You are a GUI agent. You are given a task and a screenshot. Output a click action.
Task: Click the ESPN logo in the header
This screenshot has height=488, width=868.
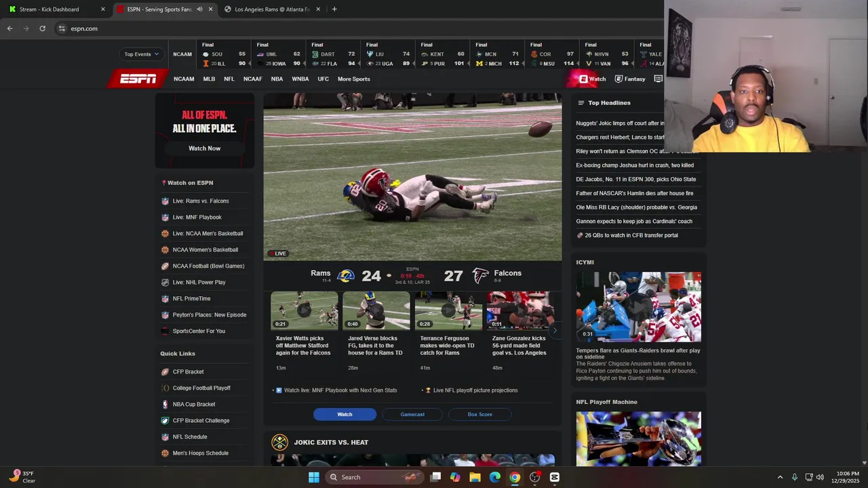coord(138,79)
